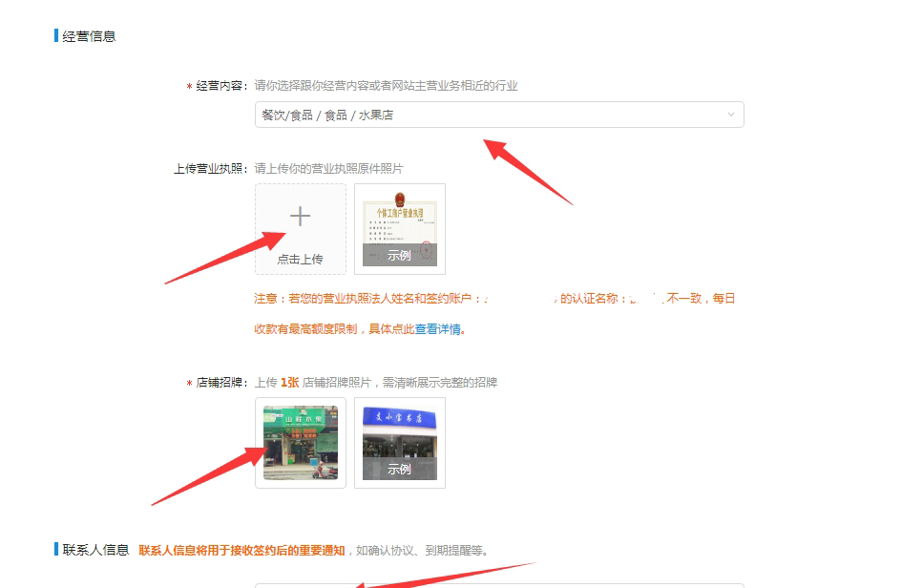Click 示例 label on the business license sample

coord(399,256)
